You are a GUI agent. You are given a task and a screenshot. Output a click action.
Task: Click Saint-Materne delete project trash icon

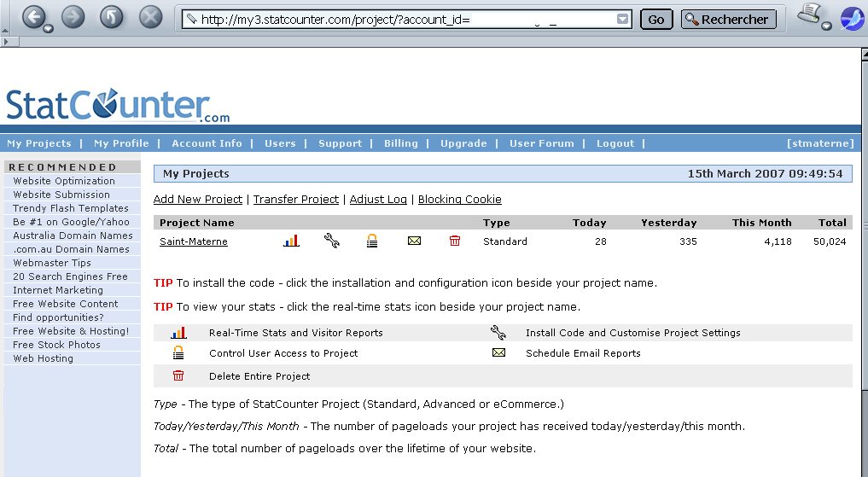point(454,241)
